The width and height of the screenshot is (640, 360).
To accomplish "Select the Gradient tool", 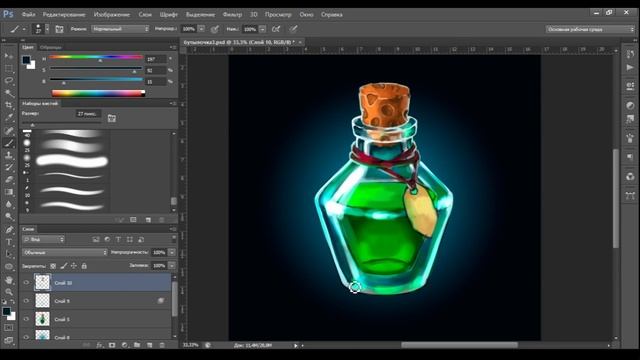I will pyautogui.click(x=9, y=192).
